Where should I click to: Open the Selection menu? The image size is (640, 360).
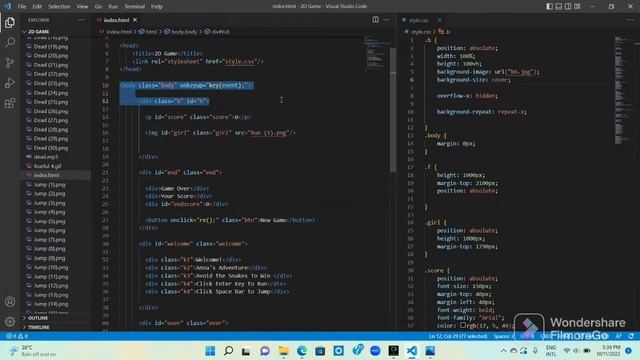coord(59,7)
